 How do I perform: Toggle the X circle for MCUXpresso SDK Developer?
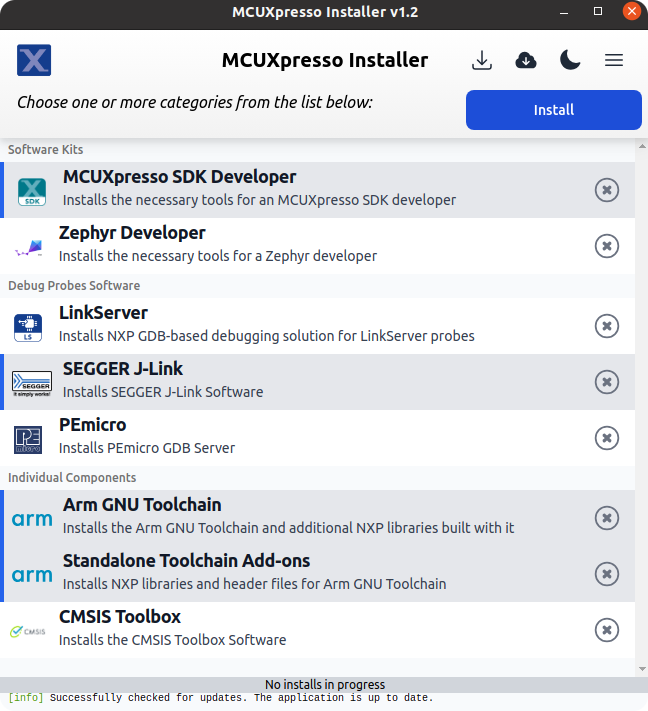tap(606, 190)
